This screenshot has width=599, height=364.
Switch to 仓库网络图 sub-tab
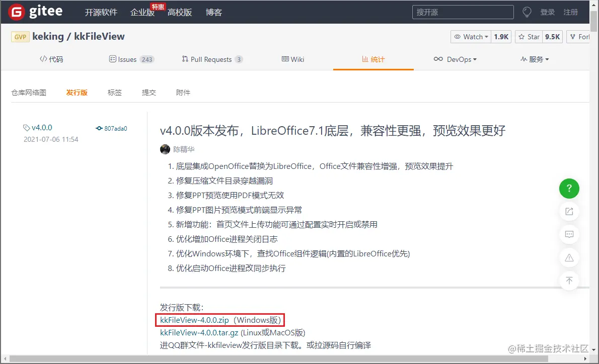(29, 93)
